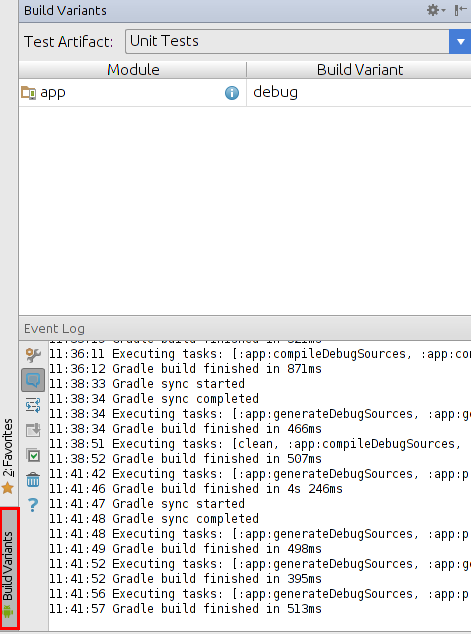Click log line '11:38:52 Gradle build finished in 507ms'

185,459
